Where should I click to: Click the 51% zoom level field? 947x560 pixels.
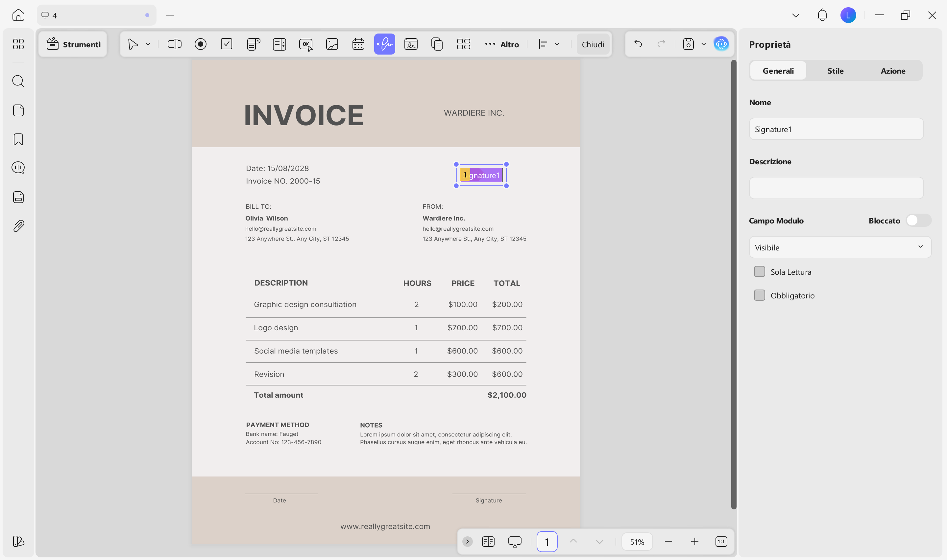click(637, 542)
